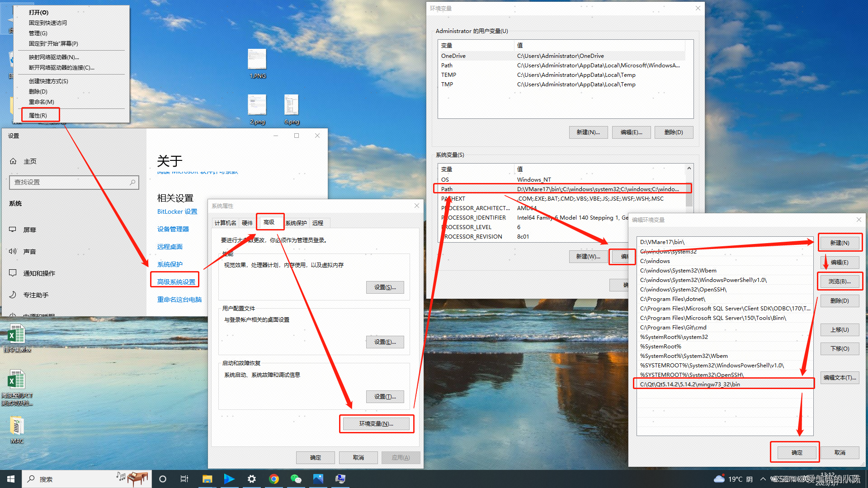868x488 pixels.
Task: Open File Explorer from taskbar
Action: [207, 479]
